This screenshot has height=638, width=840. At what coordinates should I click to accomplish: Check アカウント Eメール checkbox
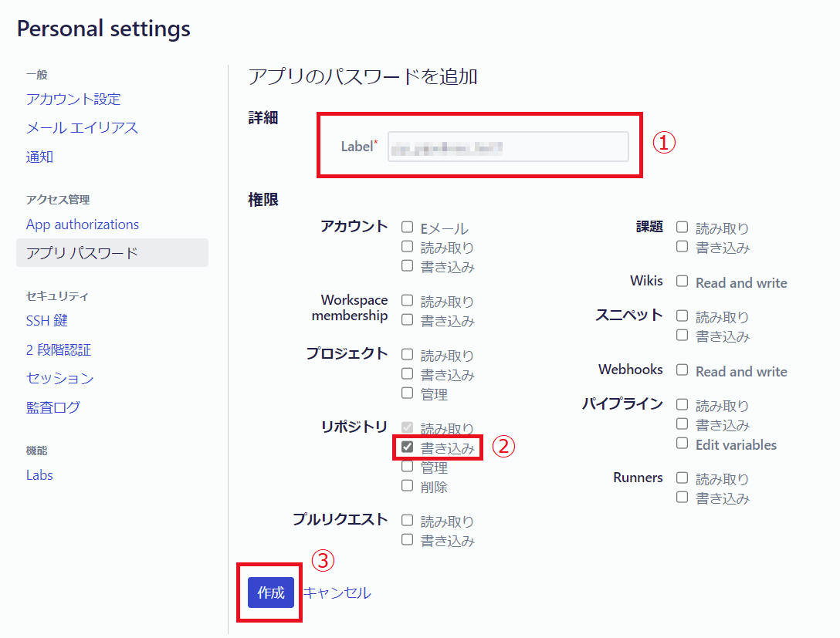pyautogui.click(x=408, y=228)
